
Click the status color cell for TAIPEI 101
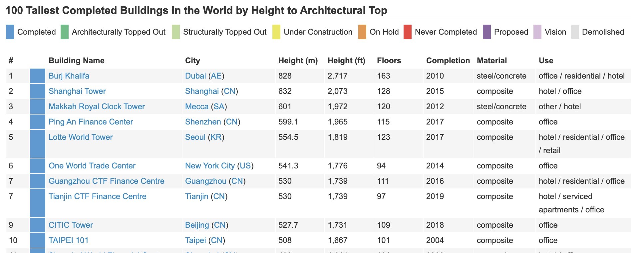(38, 240)
